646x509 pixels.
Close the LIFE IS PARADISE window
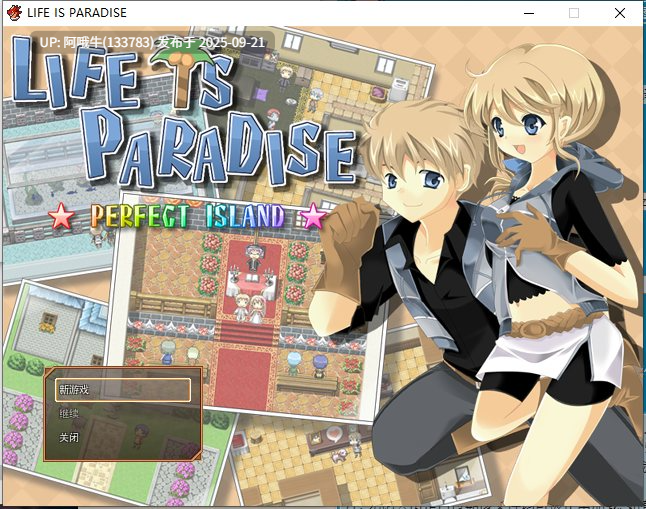pos(620,13)
